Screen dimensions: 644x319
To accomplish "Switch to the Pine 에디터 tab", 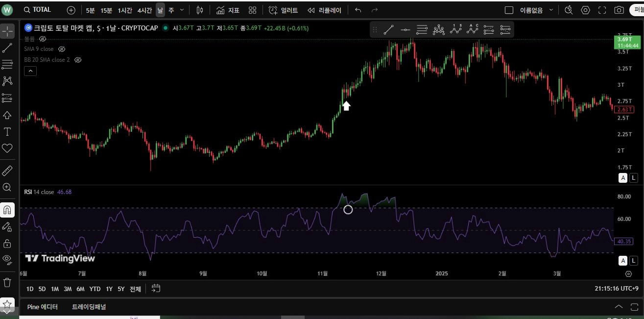I will [x=43, y=307].
